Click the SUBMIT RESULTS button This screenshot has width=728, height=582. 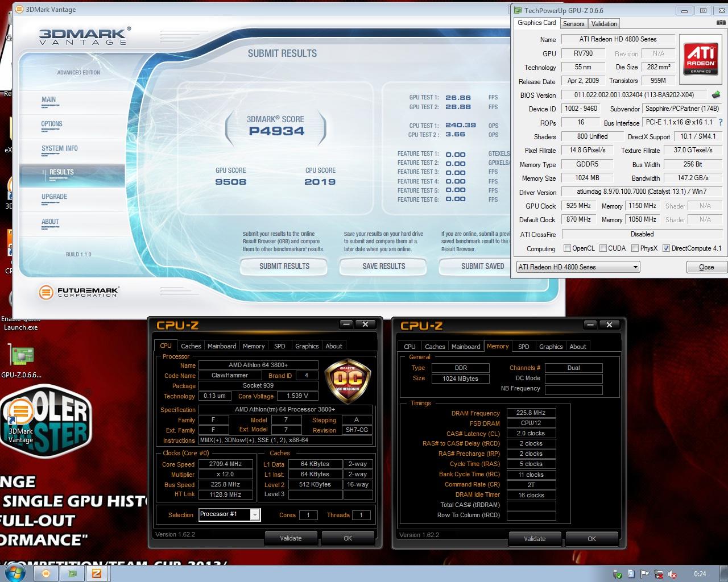[284, 266]
